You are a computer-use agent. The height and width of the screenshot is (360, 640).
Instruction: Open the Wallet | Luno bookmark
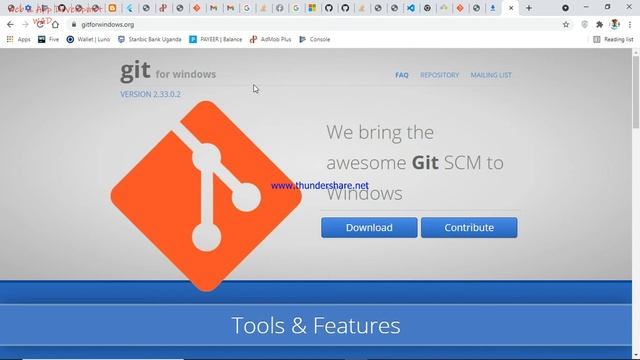coord(88,39)
